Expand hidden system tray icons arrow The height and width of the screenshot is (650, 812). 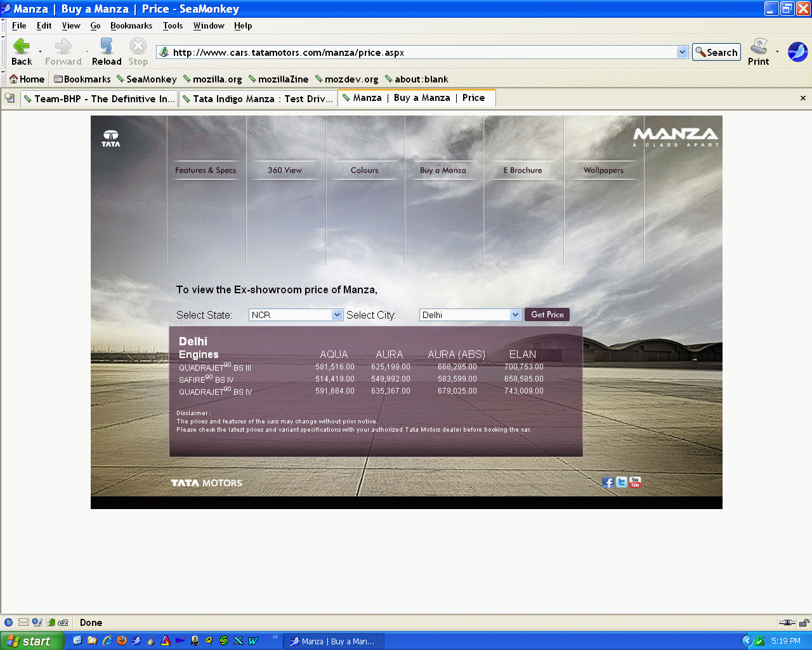[x=747, y=641]
